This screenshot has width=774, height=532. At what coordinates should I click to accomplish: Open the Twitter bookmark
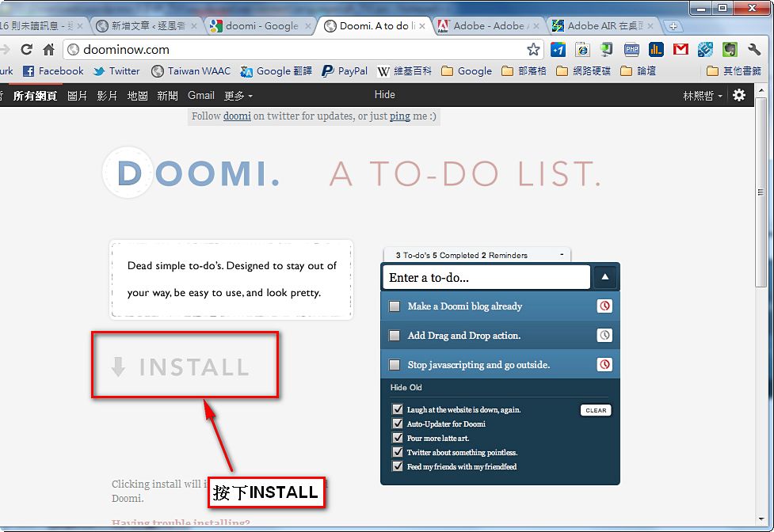click(117, 71)
